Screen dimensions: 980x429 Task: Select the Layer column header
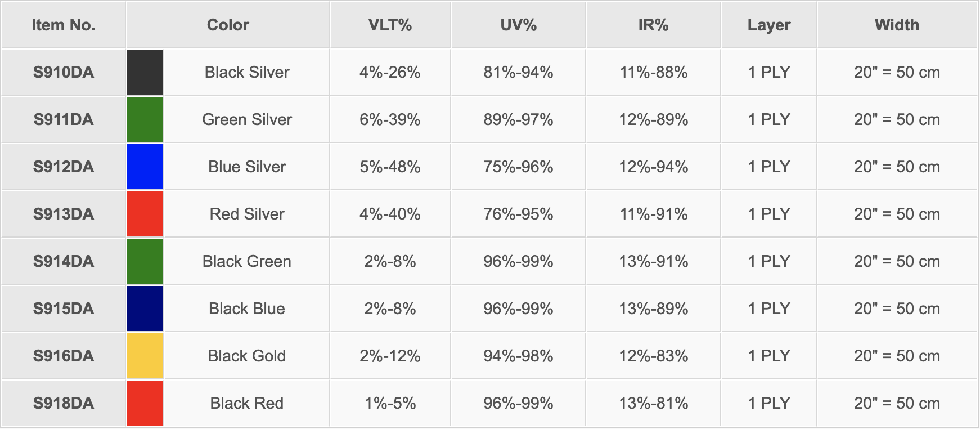769,25
